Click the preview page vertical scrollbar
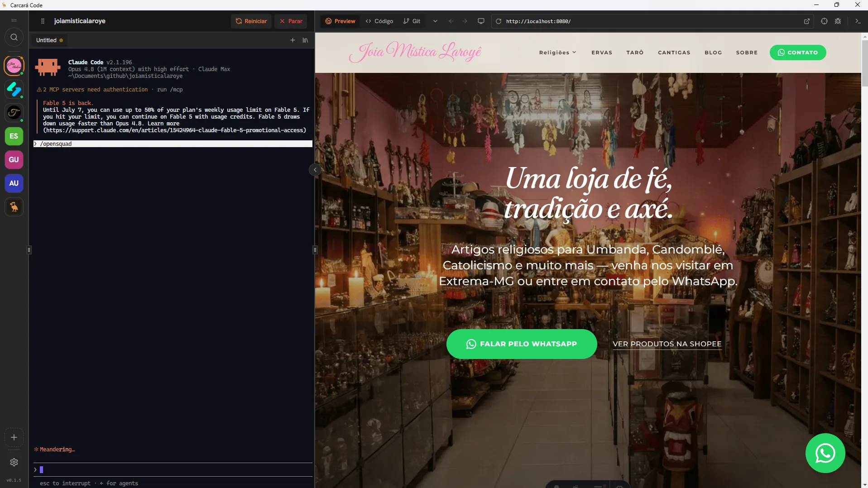 click(864, 63)
